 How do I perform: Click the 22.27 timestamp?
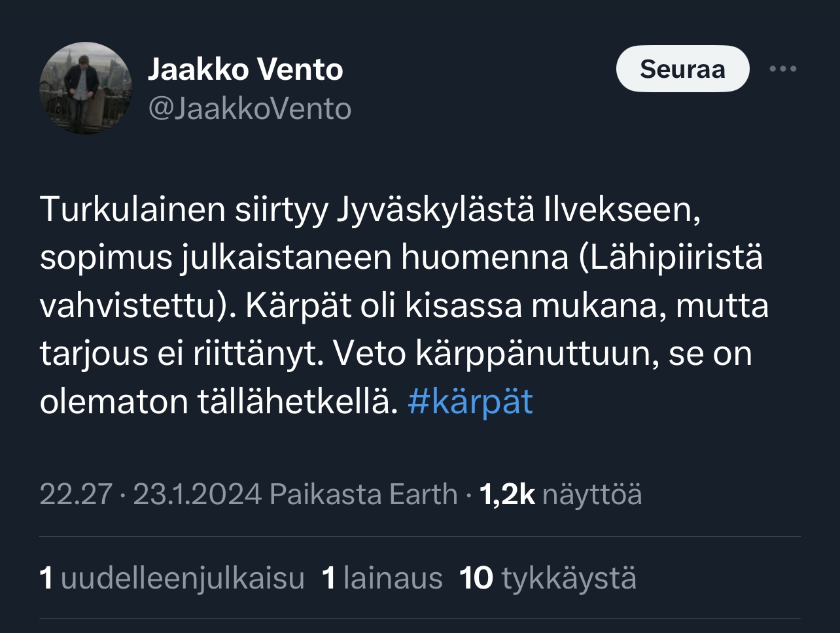[76, 494]
